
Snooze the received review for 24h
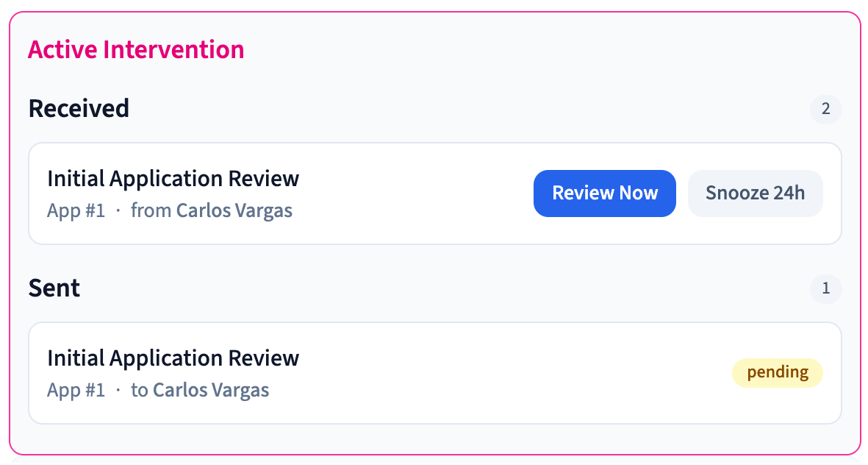coord(755,194)
